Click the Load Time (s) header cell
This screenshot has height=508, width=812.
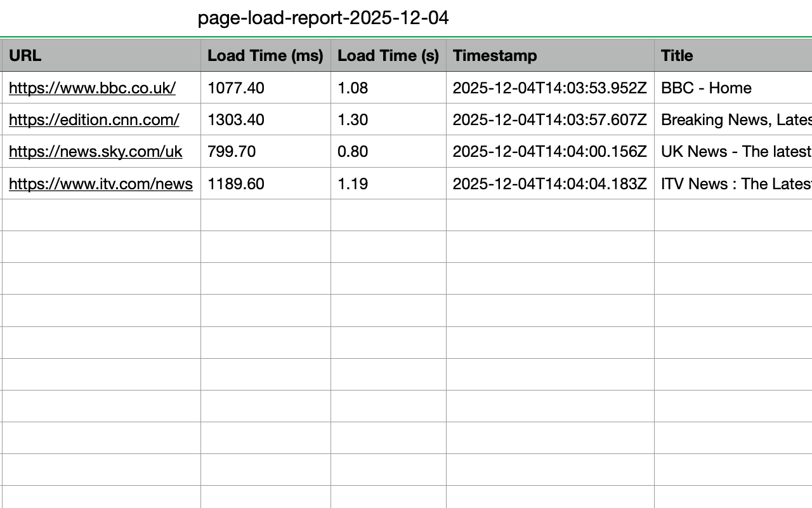pyautogui.click(x=388, y=56)
